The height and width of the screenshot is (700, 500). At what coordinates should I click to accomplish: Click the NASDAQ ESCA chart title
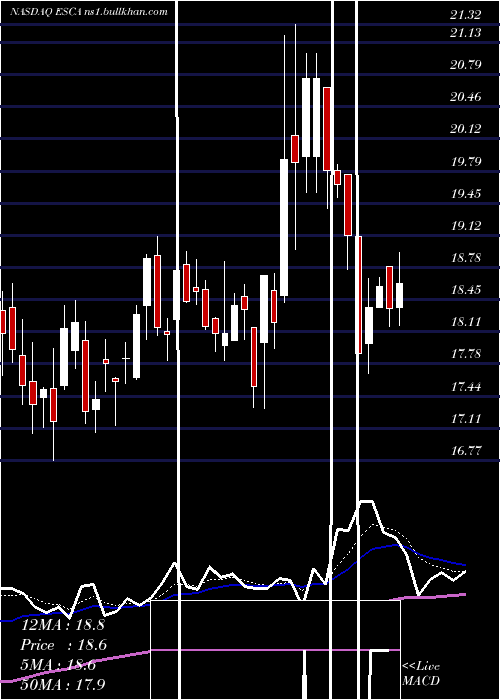(x=89, y=12)
